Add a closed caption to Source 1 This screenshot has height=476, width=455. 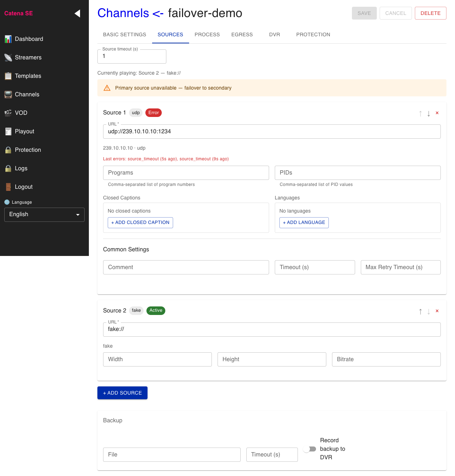pyautogui.click(x=140, y=223)
